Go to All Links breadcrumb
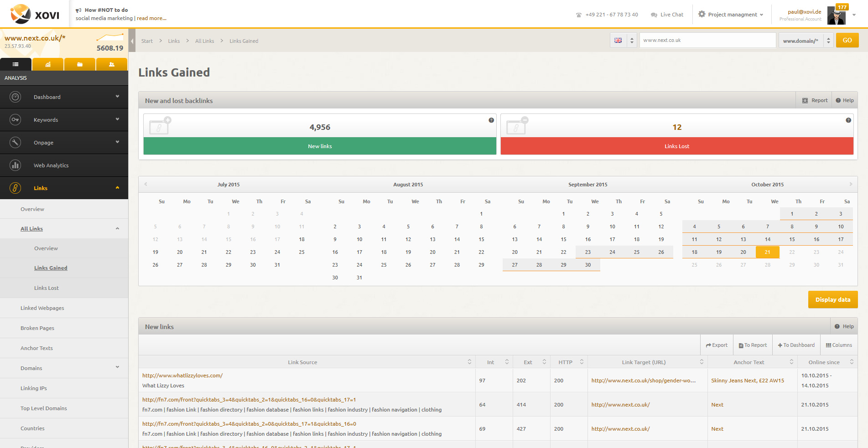 click(x=204, y=41)
